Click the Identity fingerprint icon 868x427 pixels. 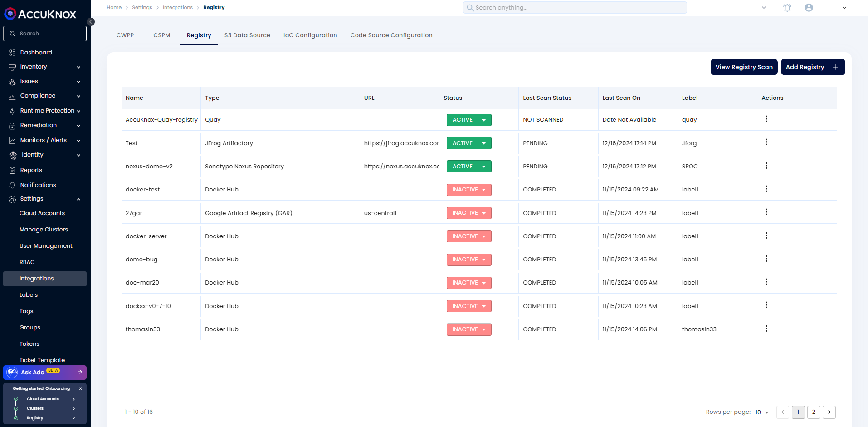[13, 155]
